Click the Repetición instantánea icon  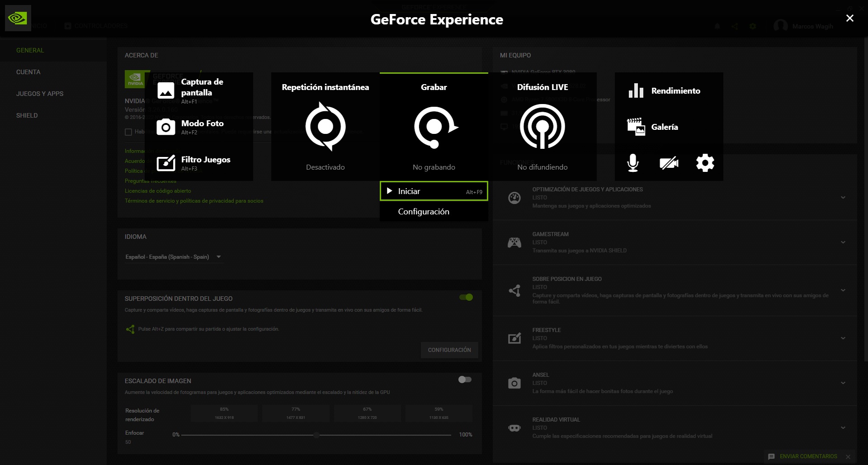[x=325, y=127]
